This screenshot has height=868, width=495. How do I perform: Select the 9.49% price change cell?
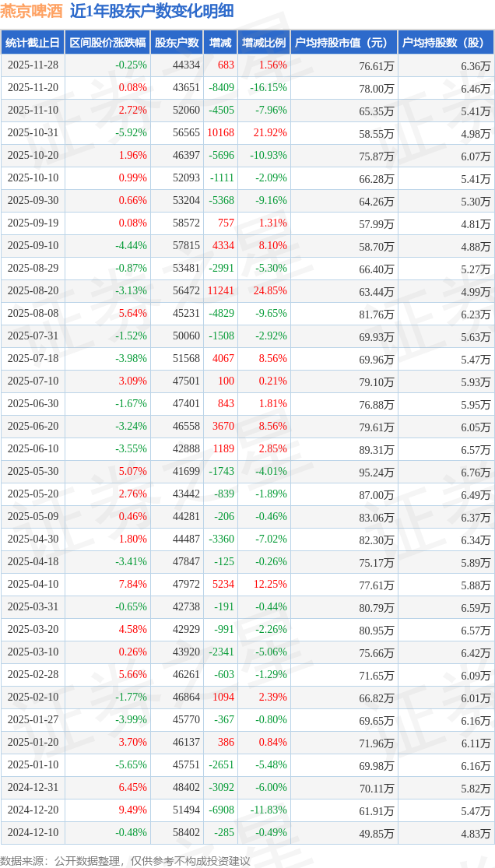132,810
